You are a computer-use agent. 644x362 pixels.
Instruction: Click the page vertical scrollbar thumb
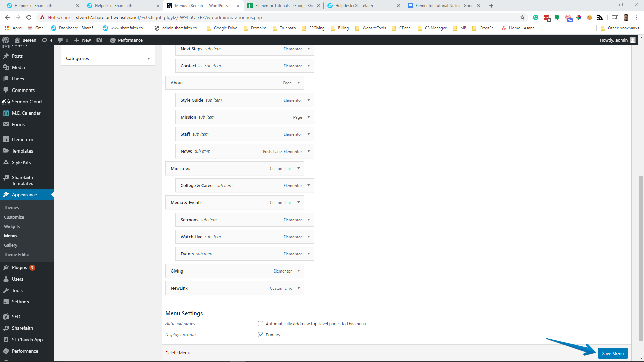(641, 258)
